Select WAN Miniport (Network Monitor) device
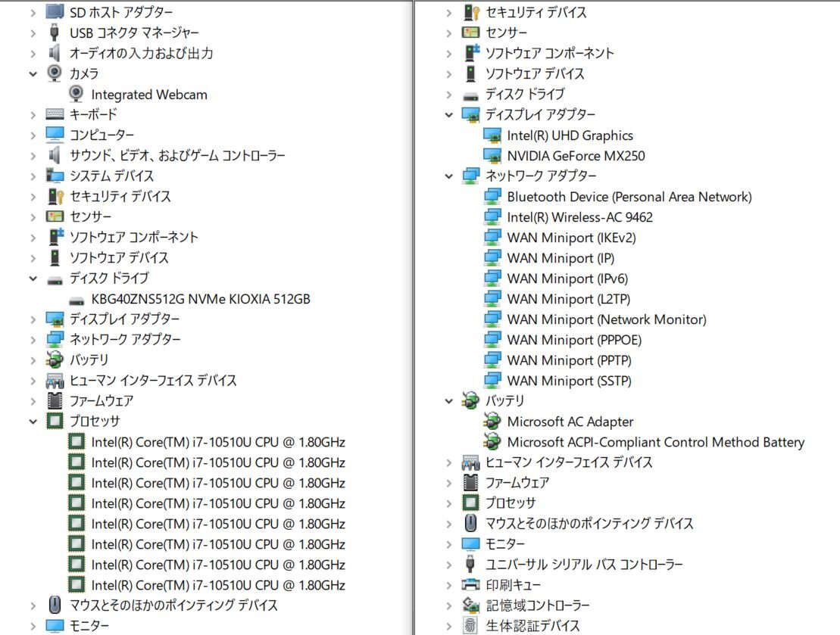The height and width of the screenshot is (635, 840). 606,319
